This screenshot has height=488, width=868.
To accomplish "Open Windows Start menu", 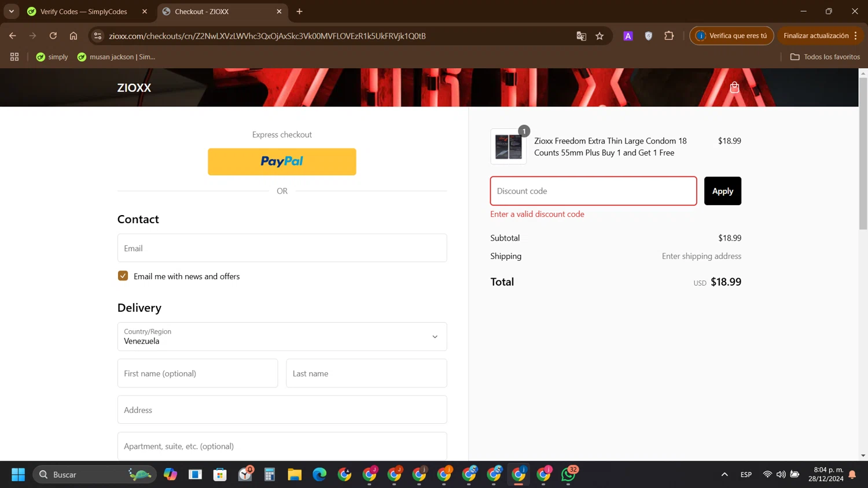I will point(18,475).
